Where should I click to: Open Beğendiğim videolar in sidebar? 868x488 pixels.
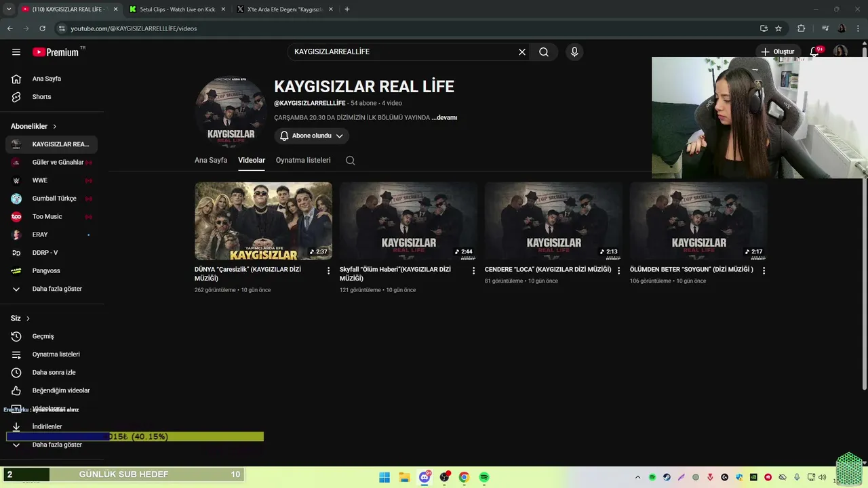coord(52,390)
